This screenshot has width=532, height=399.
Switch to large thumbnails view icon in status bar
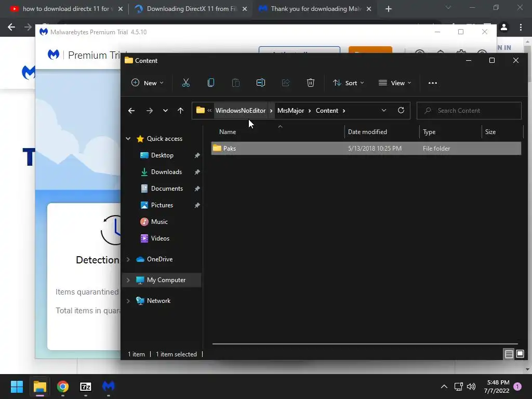[520, 354]
